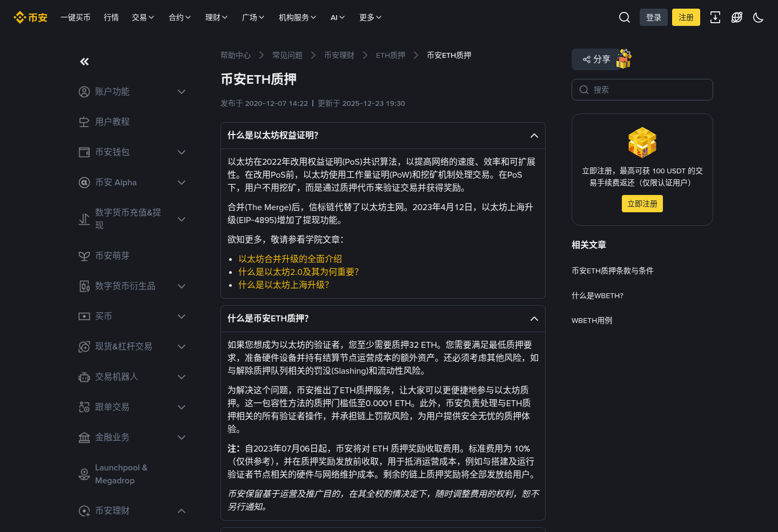
Task: Click the 币安钱包 wallet icon
Action: [x=84, y=152]
